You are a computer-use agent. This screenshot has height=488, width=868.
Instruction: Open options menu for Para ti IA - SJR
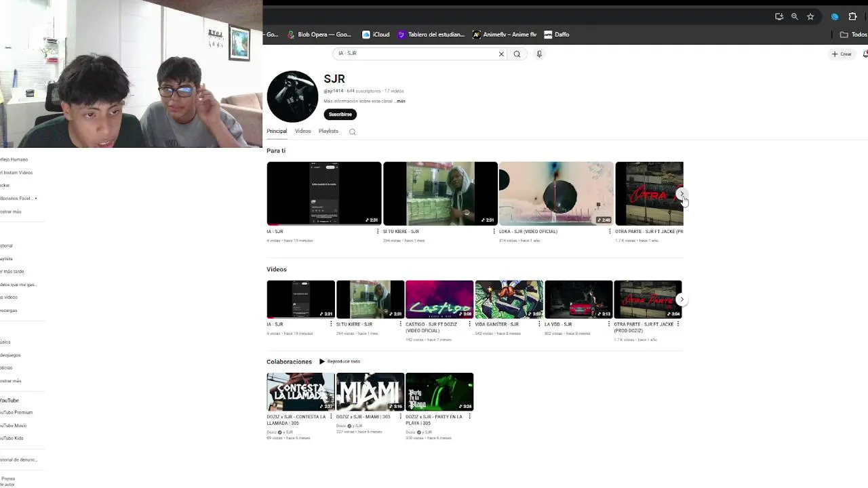[378, 232]
